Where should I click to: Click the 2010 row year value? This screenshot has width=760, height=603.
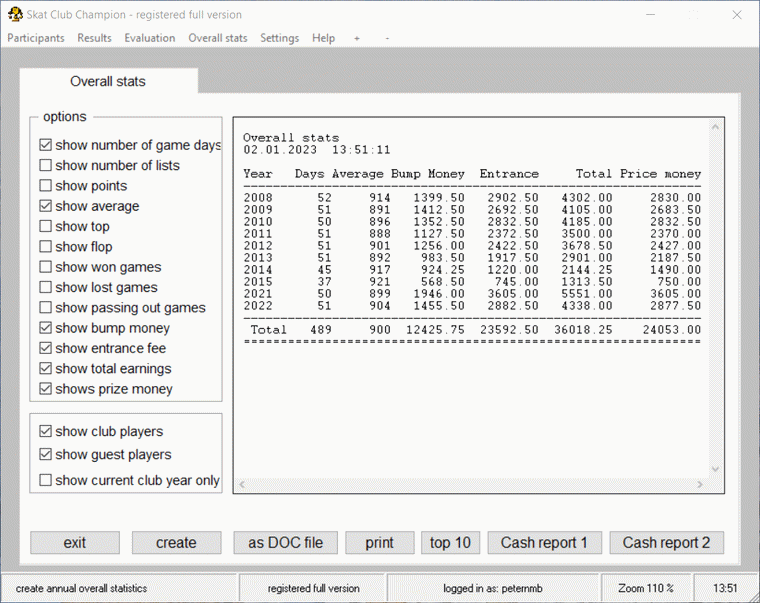tap(258, 222)
